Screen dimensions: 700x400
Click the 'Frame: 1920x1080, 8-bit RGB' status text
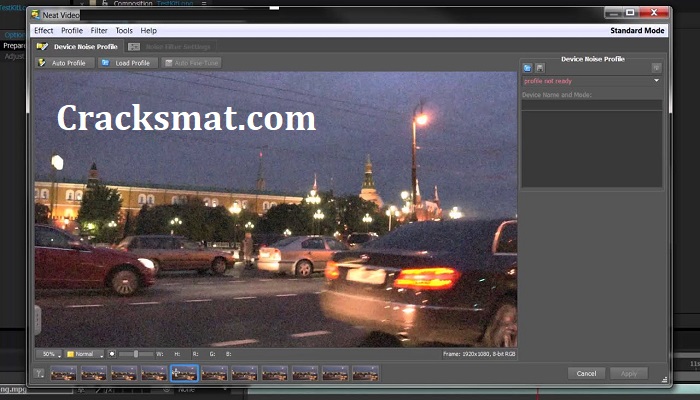point(479,354)
